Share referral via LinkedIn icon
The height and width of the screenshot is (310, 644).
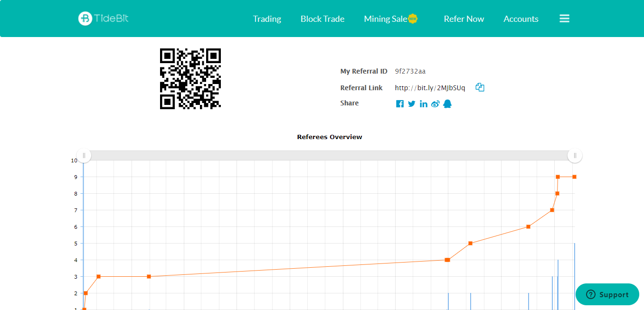(424, 104)
